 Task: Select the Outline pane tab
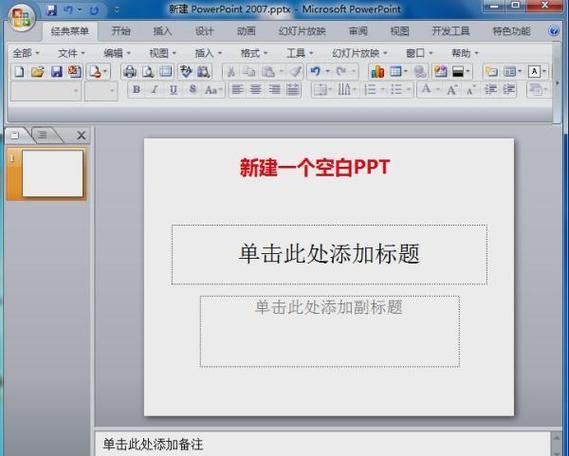pyautogui.click(x=44, y=135)
